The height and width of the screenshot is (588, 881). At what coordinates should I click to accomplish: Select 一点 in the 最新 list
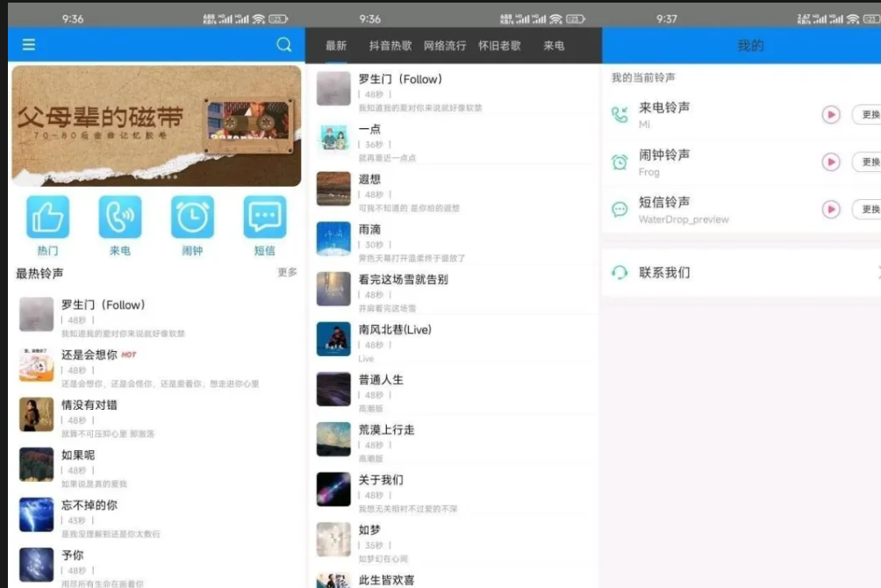(453, 140)
